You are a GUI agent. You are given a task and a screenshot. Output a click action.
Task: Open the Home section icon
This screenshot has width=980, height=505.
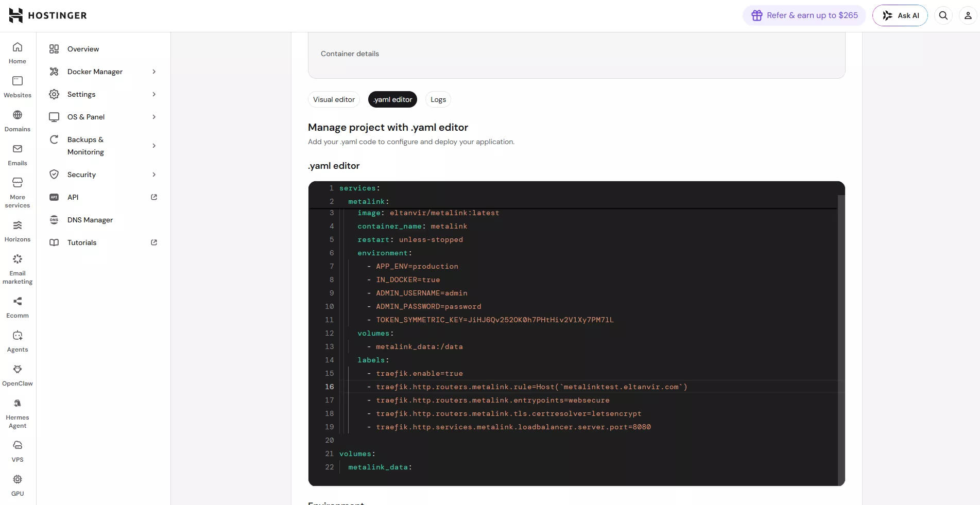pyautogui.click(x=18, y=47)
